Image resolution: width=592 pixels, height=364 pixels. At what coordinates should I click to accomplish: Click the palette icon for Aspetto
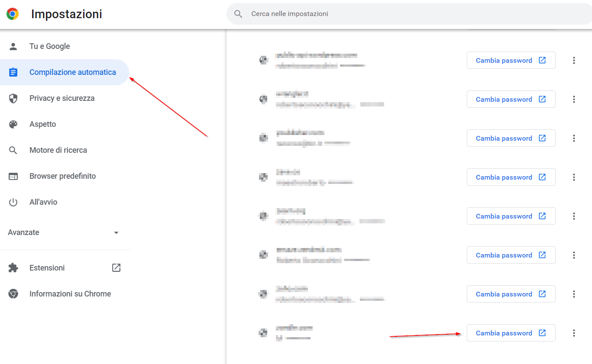(x=13, y=124)
